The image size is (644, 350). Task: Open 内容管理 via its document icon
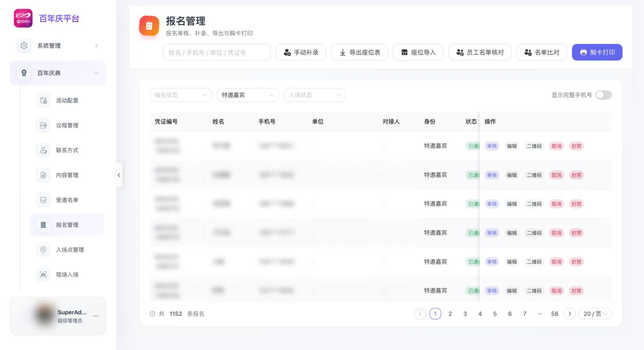(x=43, y=175)
